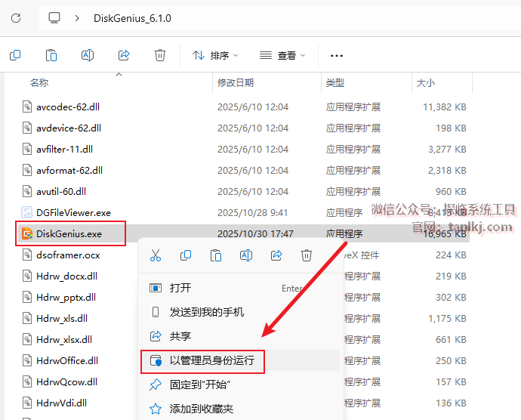The image size is (521, 420).
Task: Click the context menu Share icon
Action: [276, 255]
